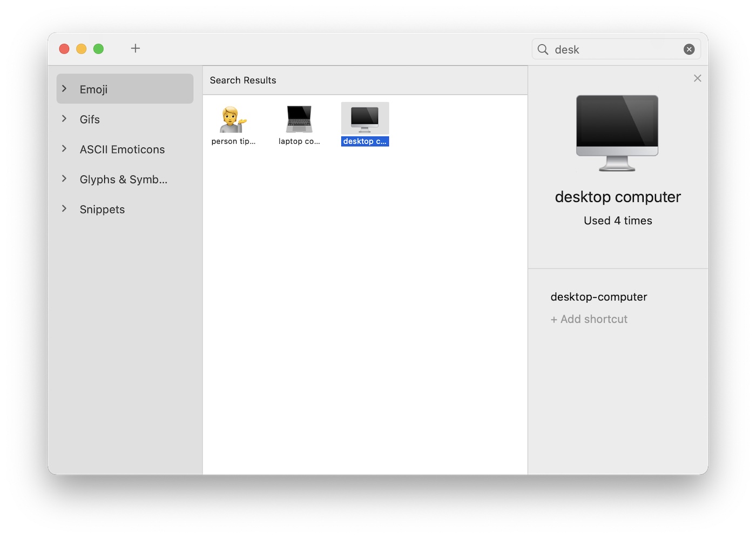The height and width of the screenshot is (538, 756).
Task: Close the desktop computer detail panel
Action: (698, 78)
